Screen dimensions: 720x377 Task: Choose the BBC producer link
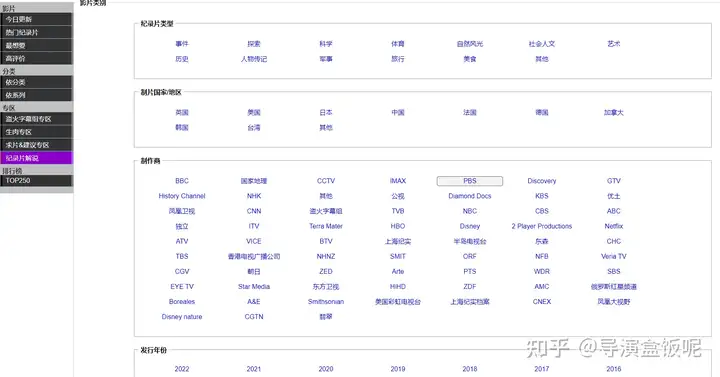pyautogui.click(x=182, y=181)
